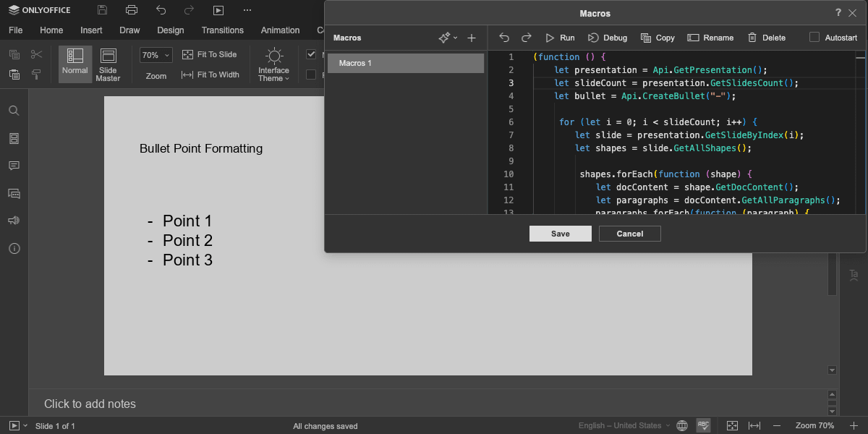Copy the selected macro
The image size is (868, 434).
[657, 38]
